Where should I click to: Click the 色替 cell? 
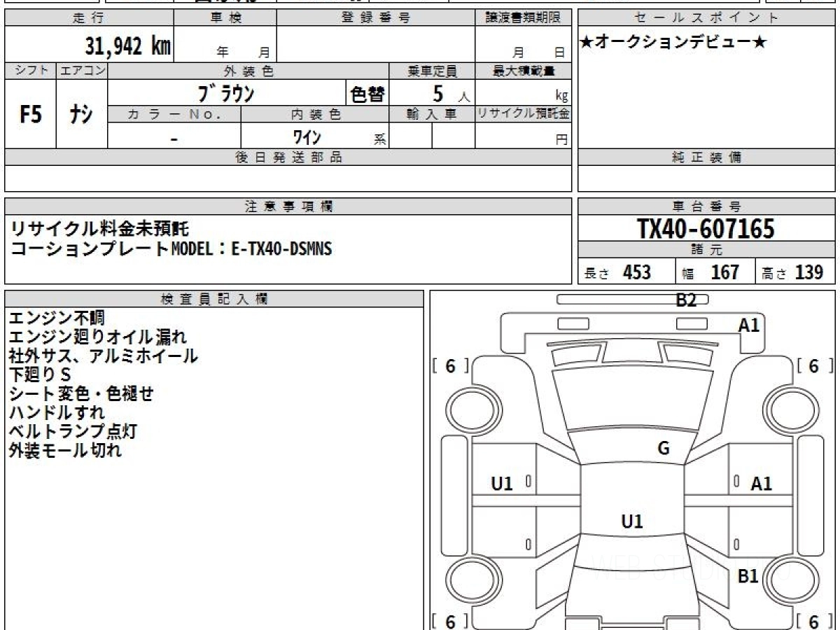coord(367,93)
